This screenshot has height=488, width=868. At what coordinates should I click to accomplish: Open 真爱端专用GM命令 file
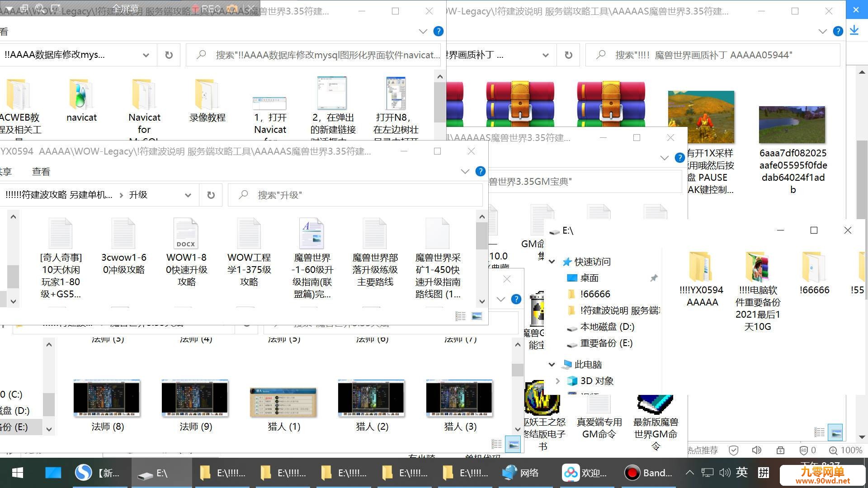point(599,405)
